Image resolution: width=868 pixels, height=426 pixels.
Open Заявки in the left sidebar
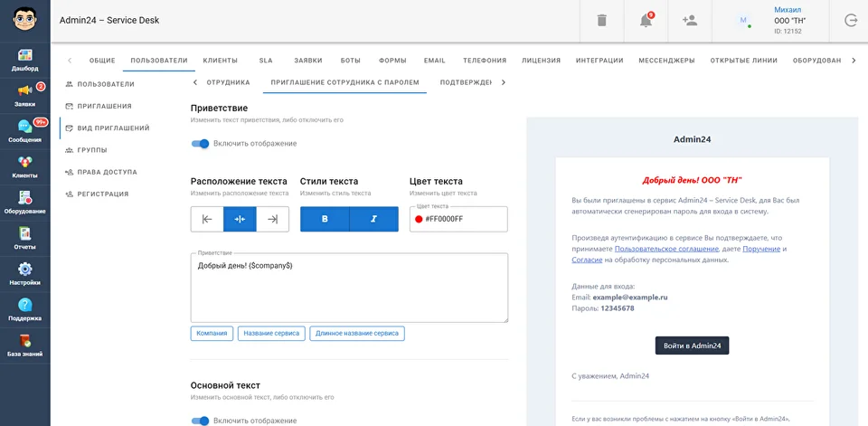coord(25,96)
